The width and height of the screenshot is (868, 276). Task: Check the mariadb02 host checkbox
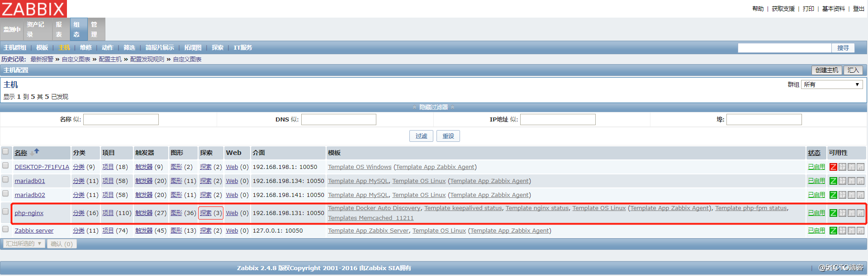pyautogui.click(x=5, y=194)
